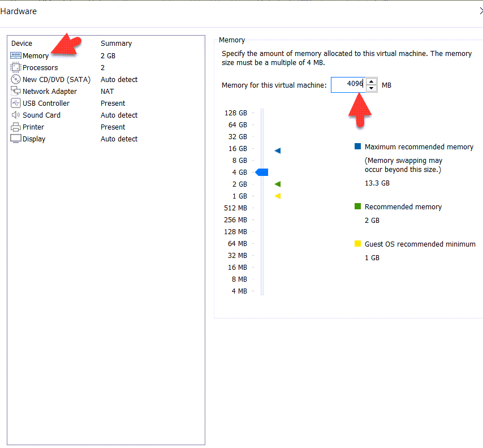This screenshot has width=483, height=448.
Task: Choose the 8 GB label on memory scale
Action: click(239, 160)
